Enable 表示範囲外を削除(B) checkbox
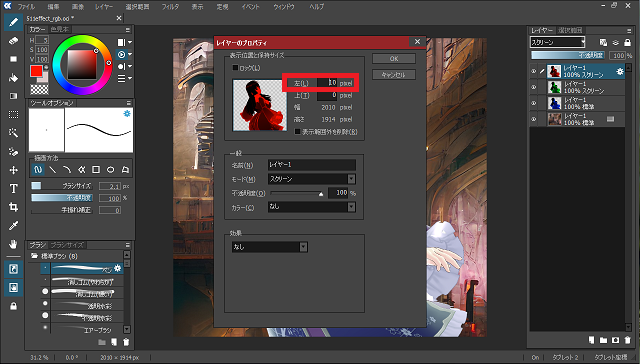This screenshot has width=640, height=364. coord(298,132)
